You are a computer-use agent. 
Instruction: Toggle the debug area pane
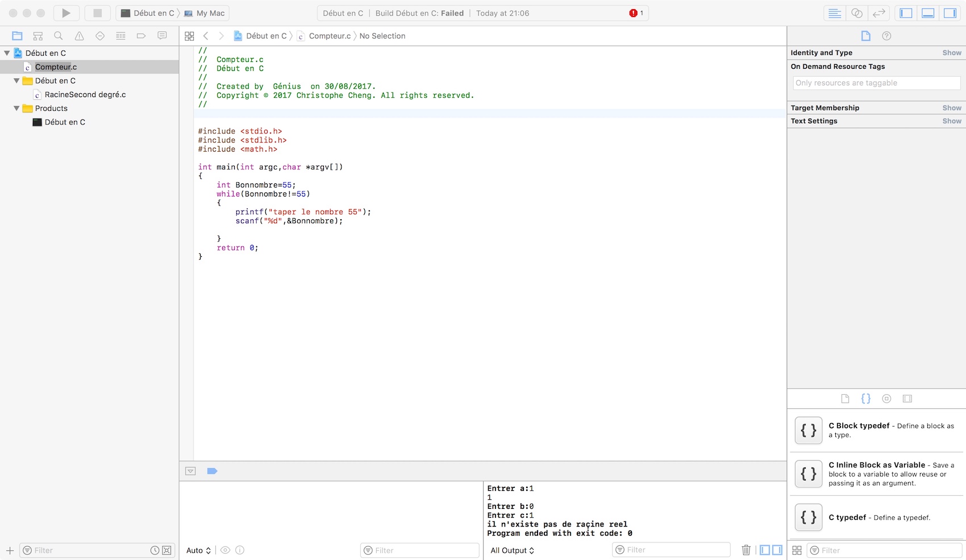tap(928, 13)
